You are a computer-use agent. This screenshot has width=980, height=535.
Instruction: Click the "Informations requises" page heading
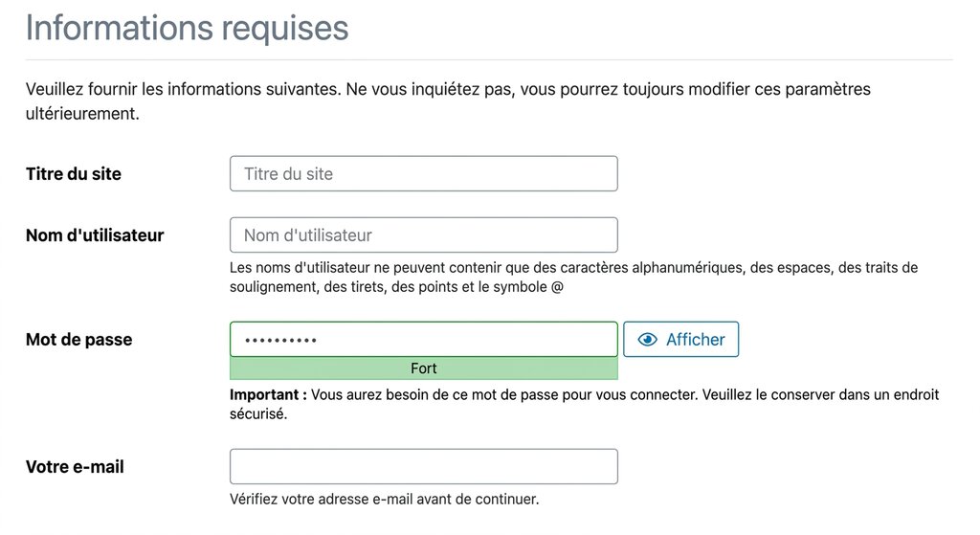tap(187, 28)
